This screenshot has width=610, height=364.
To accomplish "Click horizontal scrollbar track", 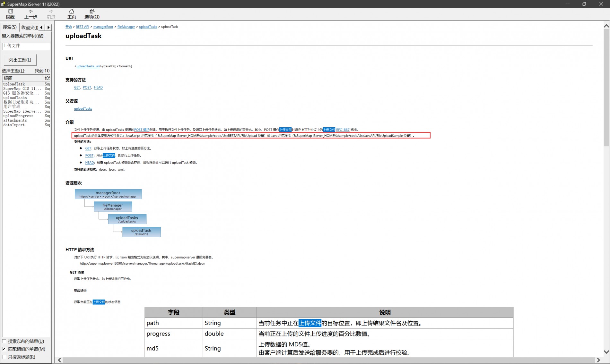I will click(329, 360).
